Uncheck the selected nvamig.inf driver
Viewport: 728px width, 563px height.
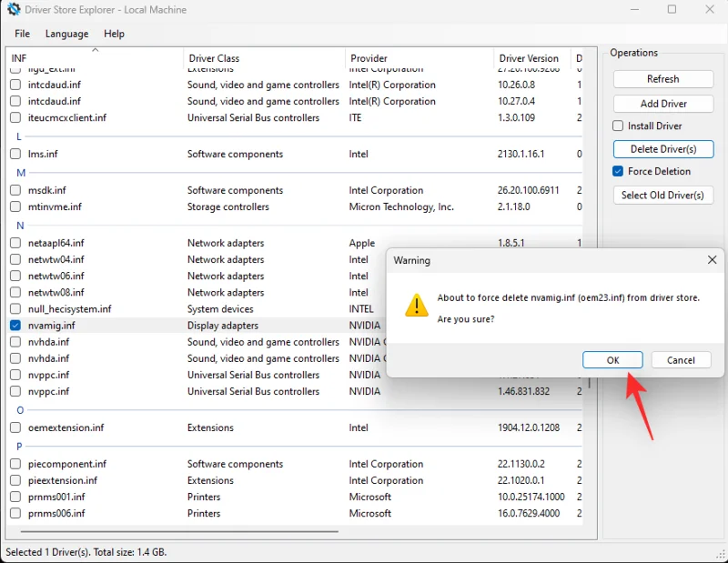[15, 325]
